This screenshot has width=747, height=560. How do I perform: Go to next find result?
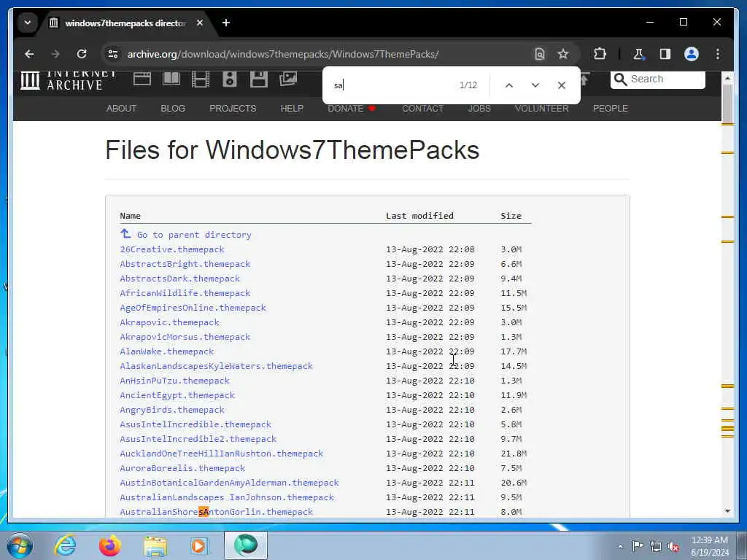pos(535,85)
